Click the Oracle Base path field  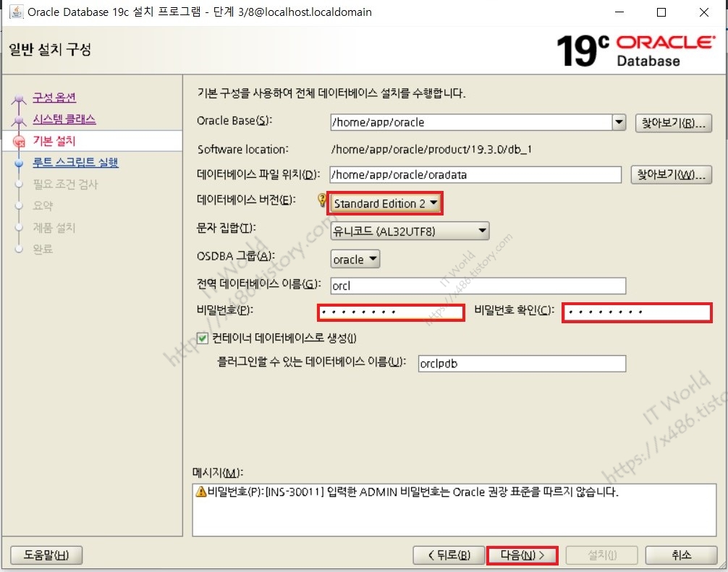coord(471,122)
